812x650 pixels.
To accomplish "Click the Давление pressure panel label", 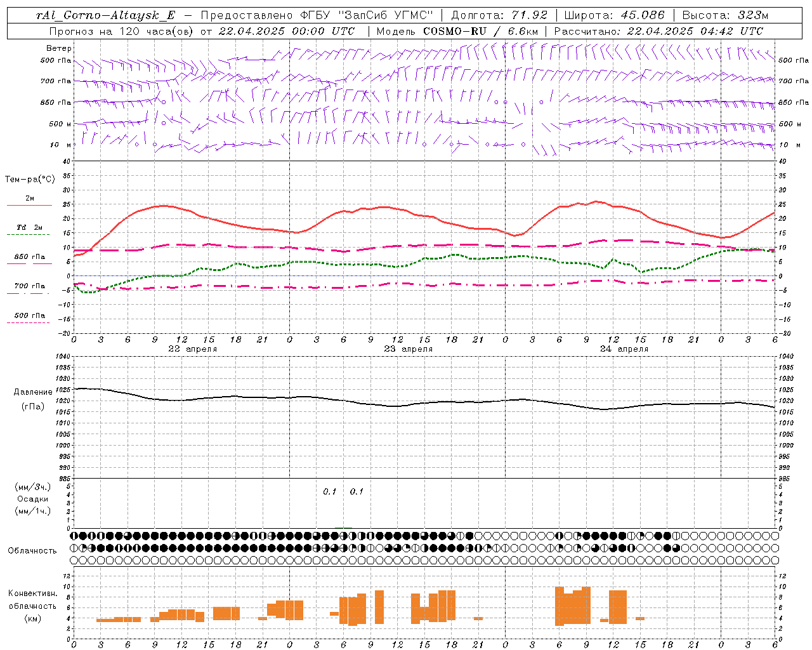I will point(33,392).
